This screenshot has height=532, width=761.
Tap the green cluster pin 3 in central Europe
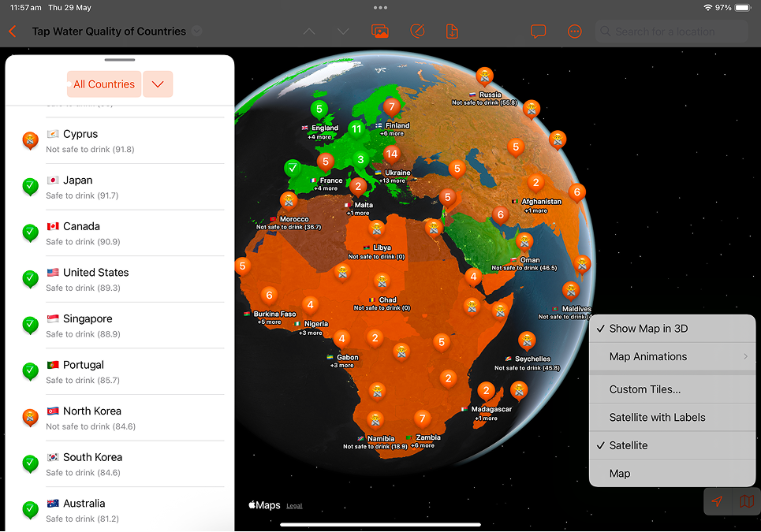(360, 160)
